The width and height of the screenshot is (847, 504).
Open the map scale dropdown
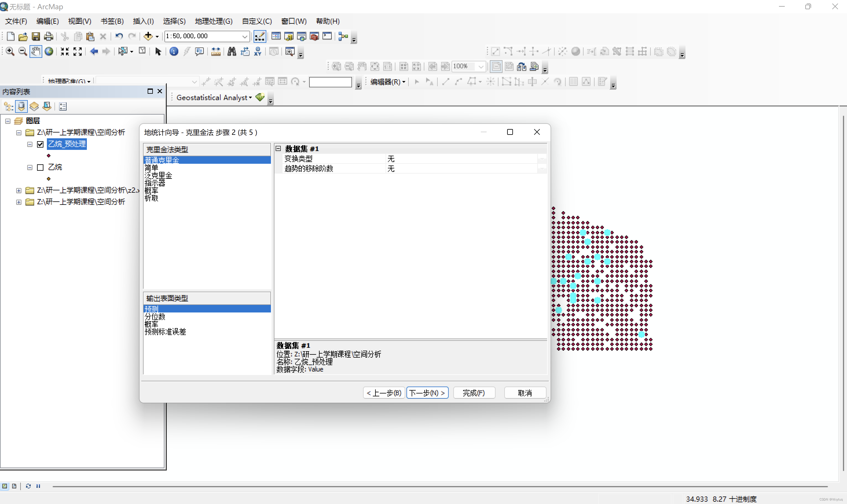(x=245, y=36)
